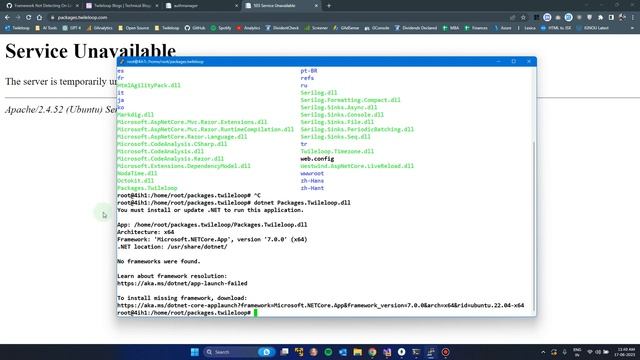Open the terminal window's title bar icon menu
The image size is (640, 360).
point(122,62)
